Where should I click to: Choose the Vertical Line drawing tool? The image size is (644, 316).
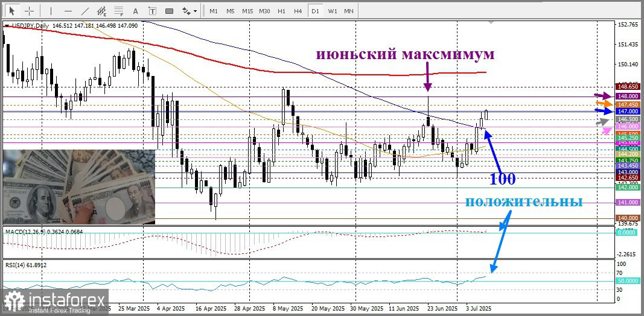coord(51,11)
